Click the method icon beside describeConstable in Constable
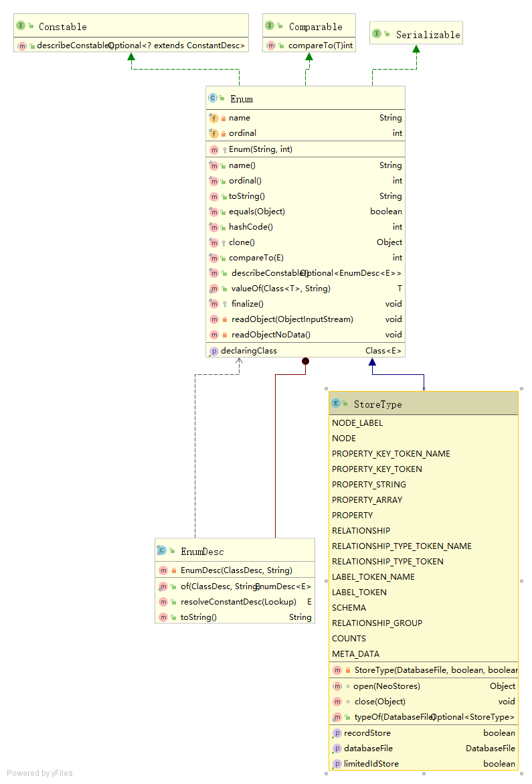Image resolution: width=532 pixels, height=784 pixels. [x=22, y=46]
